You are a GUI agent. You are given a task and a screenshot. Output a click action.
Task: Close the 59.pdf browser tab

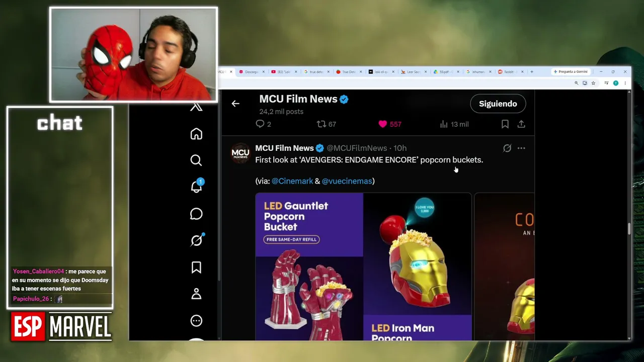(x=457, y=72)
